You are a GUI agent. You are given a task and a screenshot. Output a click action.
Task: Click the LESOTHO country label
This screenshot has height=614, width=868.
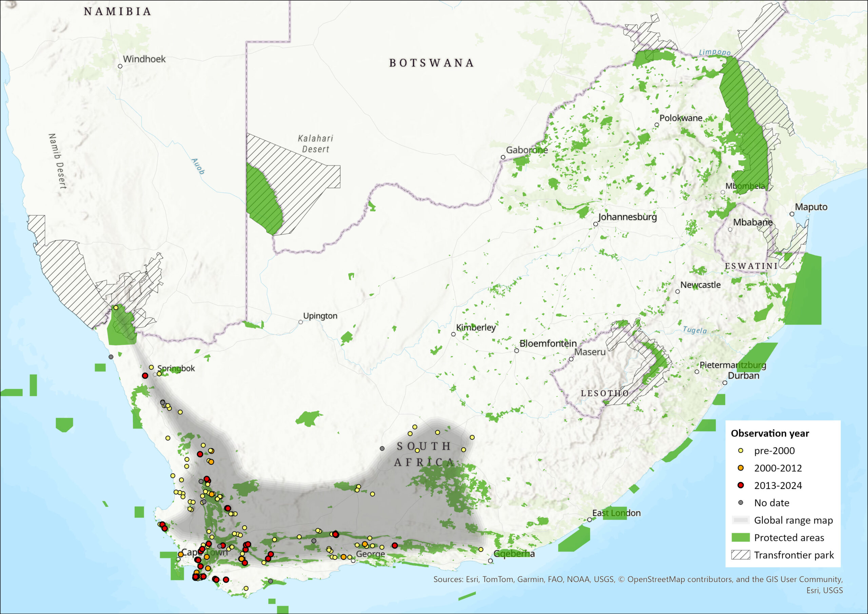coord(605,393)
